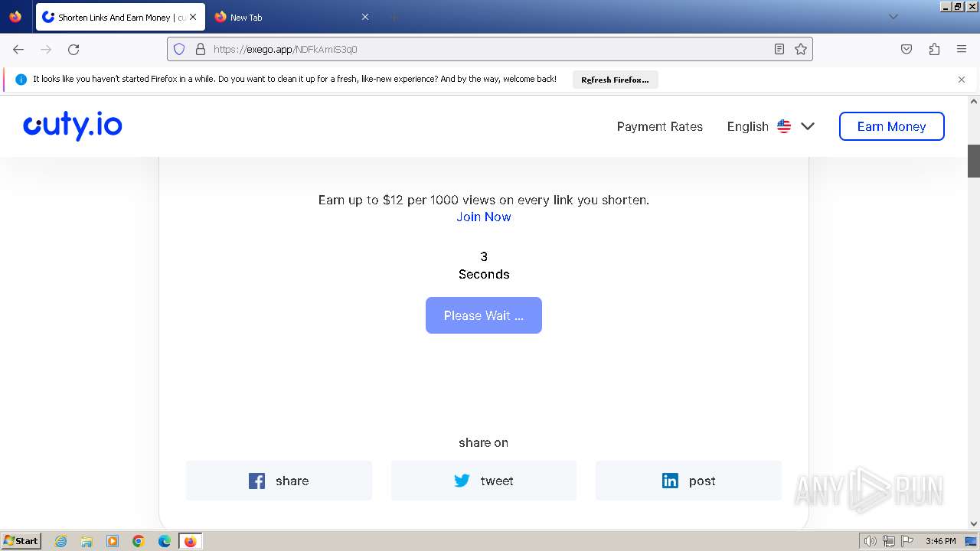Bookmark this page with the star
The height and width of the screenshot is (551, 980).
click(x=801, y=49)
